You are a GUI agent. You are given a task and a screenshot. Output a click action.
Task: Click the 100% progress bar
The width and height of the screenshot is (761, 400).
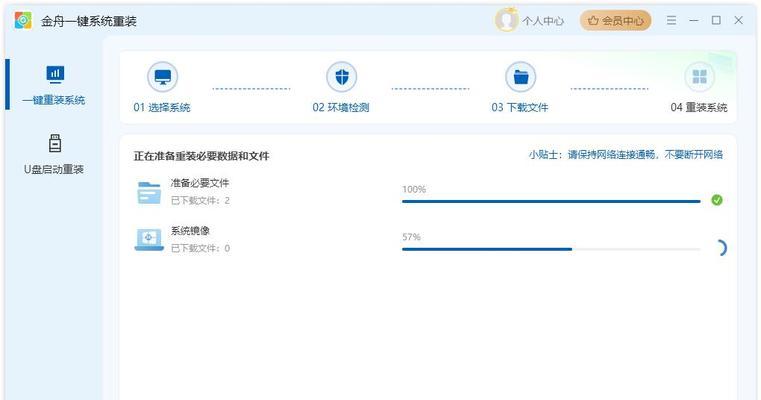pos(551,201)
